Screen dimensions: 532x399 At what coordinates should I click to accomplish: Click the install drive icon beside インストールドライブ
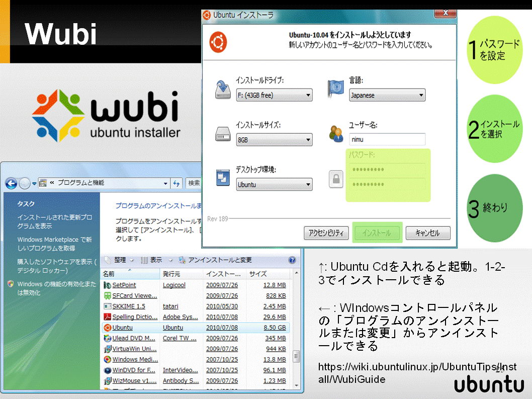coord(223,89)
